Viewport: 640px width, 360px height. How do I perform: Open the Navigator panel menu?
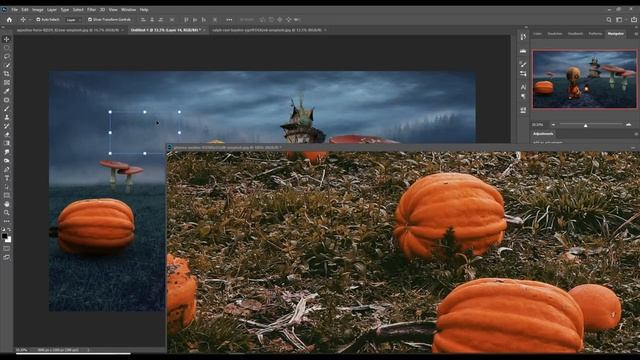point(636,34)
